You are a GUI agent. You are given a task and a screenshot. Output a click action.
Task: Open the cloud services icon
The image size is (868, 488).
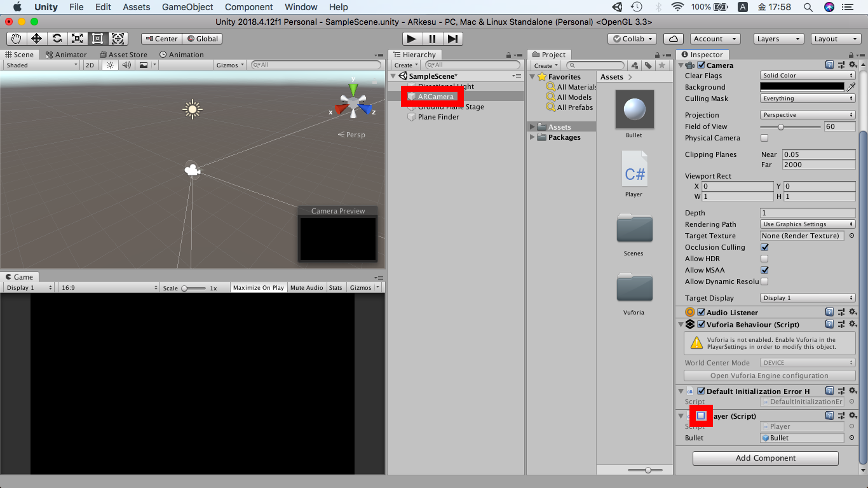tap(673, 39)
